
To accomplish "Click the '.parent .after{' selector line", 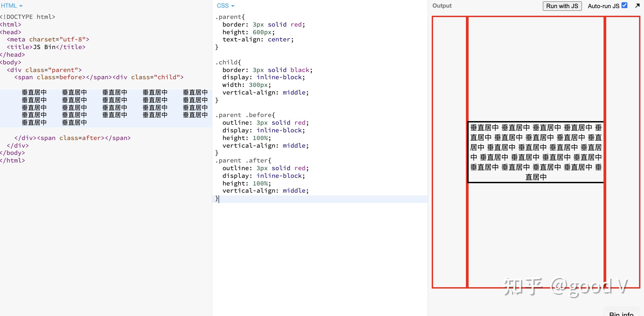I will 243,160.
